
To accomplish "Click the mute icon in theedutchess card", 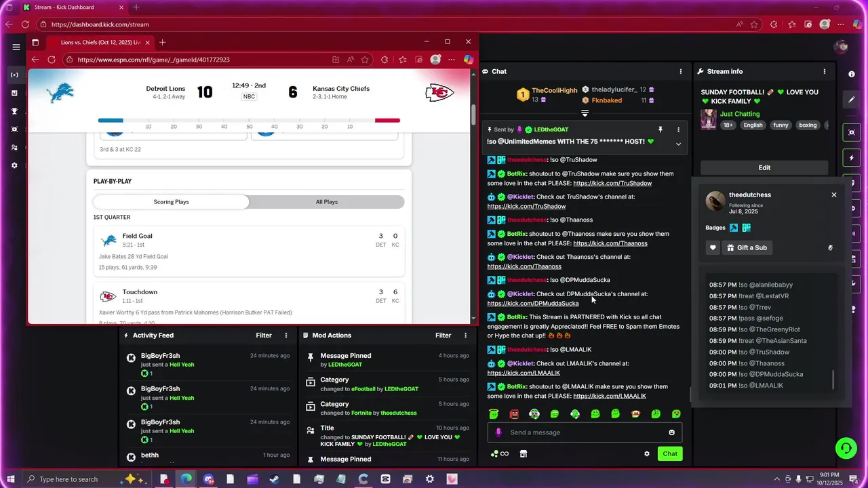I will tap(830, 248).
